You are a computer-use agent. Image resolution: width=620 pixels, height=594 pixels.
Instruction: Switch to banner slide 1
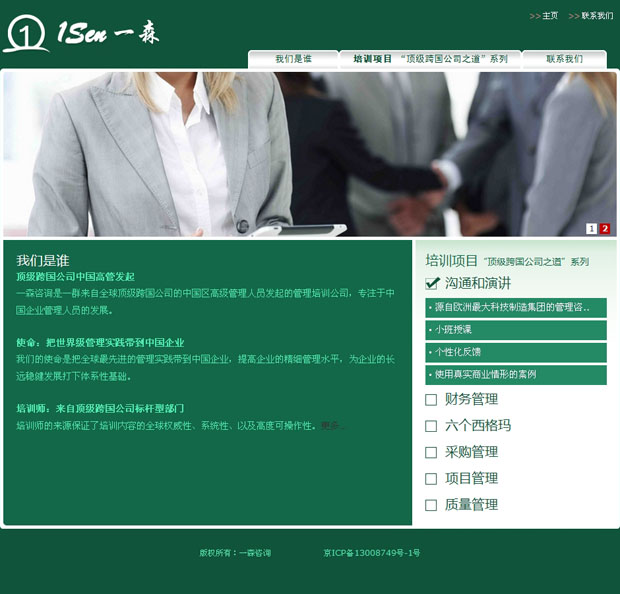tap(591, 229)
